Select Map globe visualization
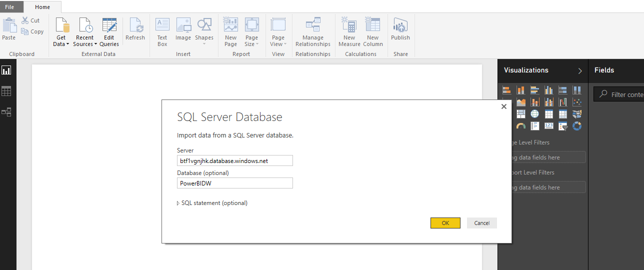 point(534,114)
